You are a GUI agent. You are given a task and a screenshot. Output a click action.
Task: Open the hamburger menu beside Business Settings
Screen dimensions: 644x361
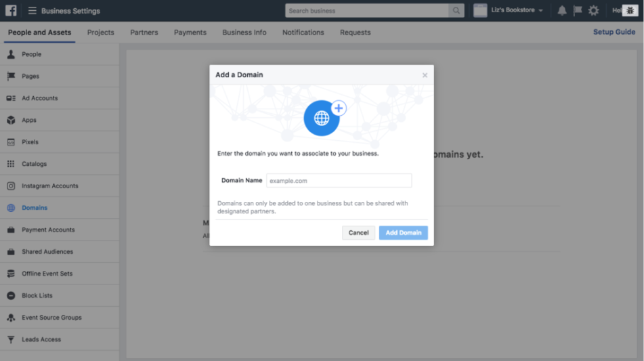[32, 11]
